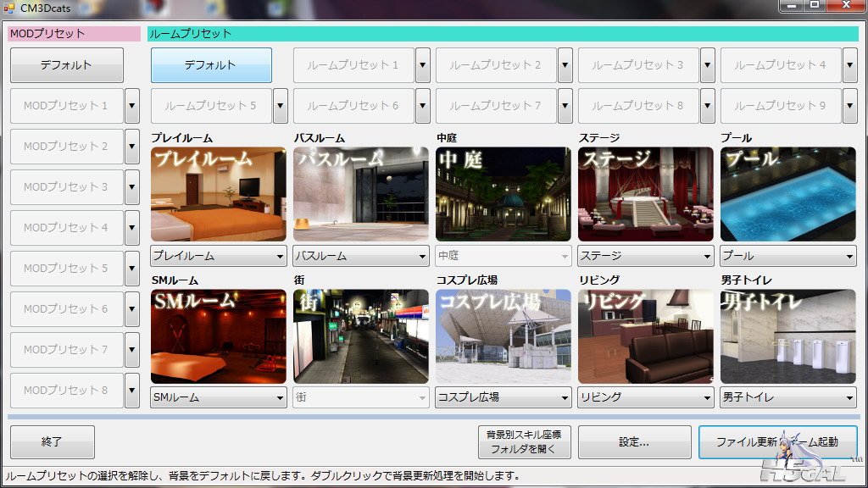This screenshot has height=488, width=868.
Task: Click the ステージ room thumbnail
Action: tap(646, 194)
